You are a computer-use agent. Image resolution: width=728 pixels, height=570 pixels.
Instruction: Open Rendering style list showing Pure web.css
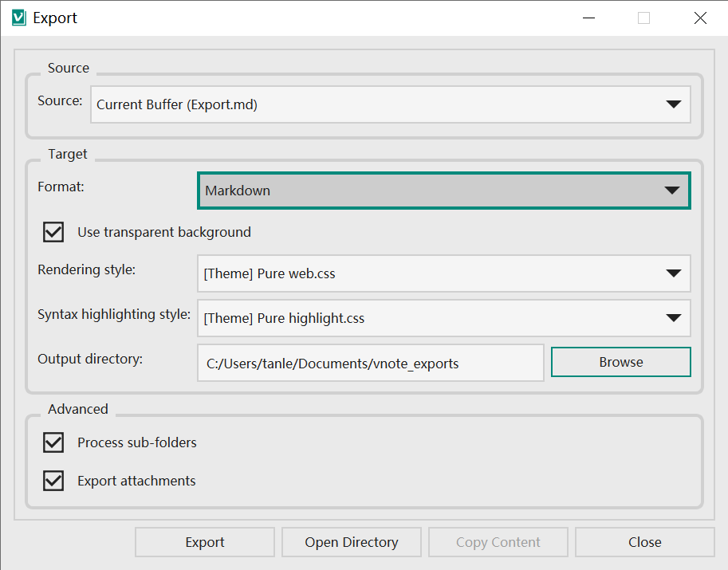coord(444,273)
